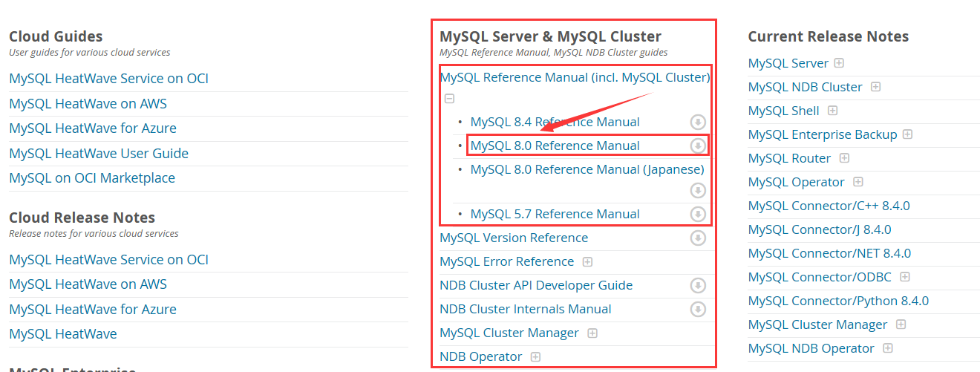Screen dimensions: 980x372
Task: Click download icon beside NDB Cluster API Developer Guide
Action: (x=698, y=285)
